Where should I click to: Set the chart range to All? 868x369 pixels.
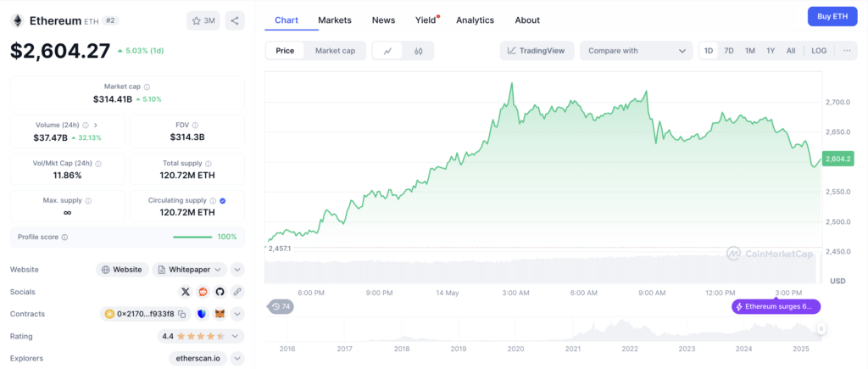pos(791,50)
